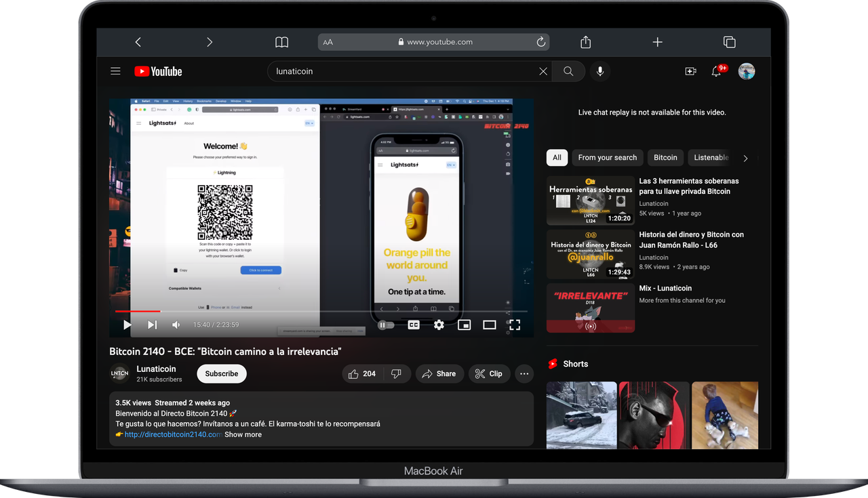
Task: Create a Clip of the video
Action: tap(489, 374)
